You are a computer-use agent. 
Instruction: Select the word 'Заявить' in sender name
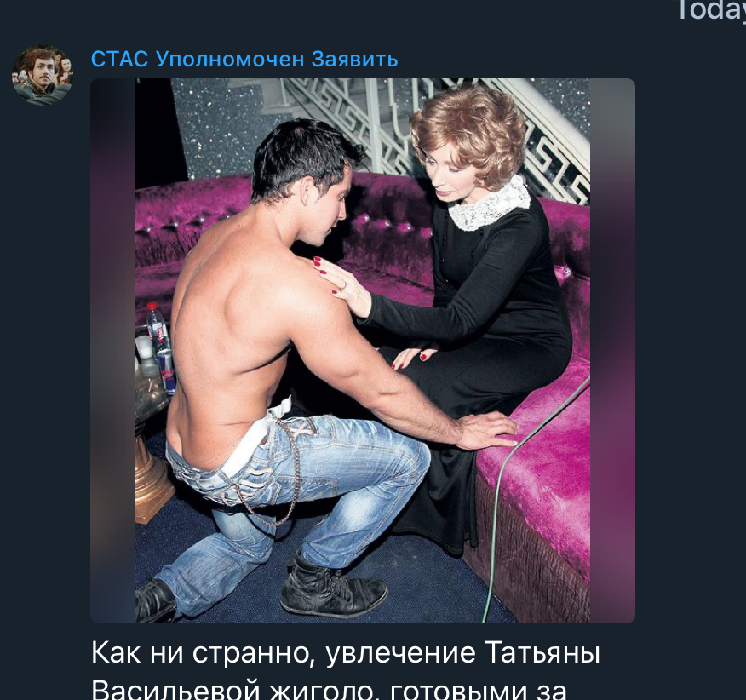pyautogui.click(x=354, y=60)
